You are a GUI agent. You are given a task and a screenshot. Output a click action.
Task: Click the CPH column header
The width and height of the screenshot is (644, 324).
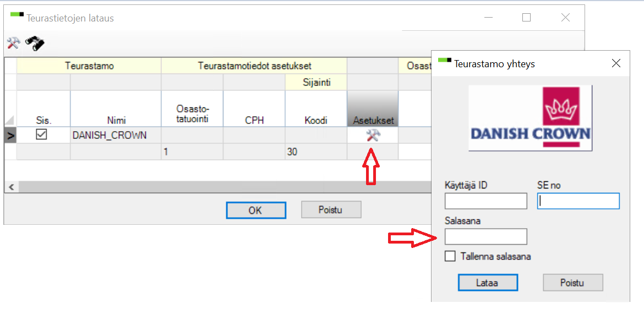click(254, 109)
